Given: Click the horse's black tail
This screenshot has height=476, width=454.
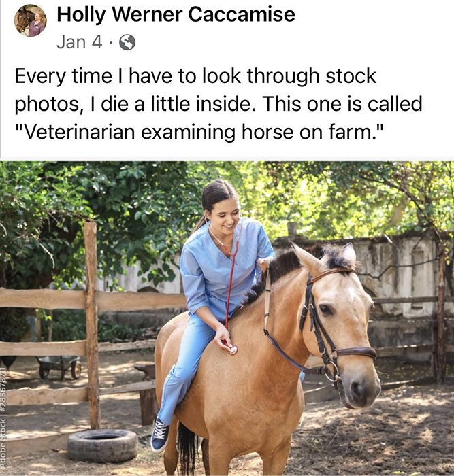Looking at the screenshot, I should pos(187,449).
